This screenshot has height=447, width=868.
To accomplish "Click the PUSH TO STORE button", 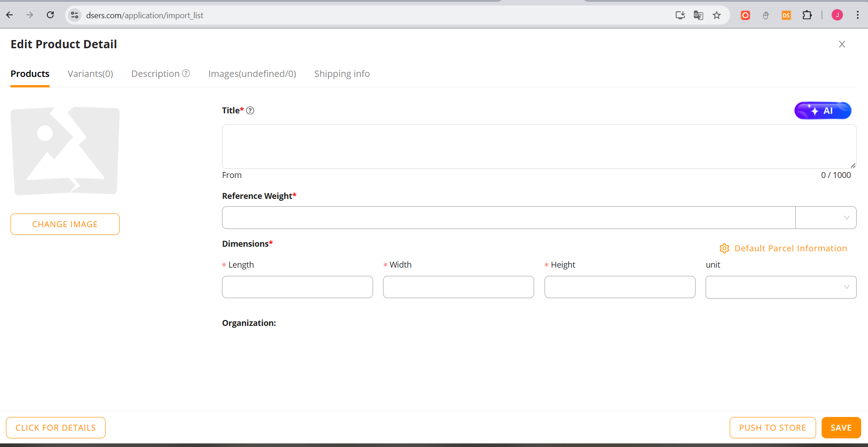I will (772, 428).
